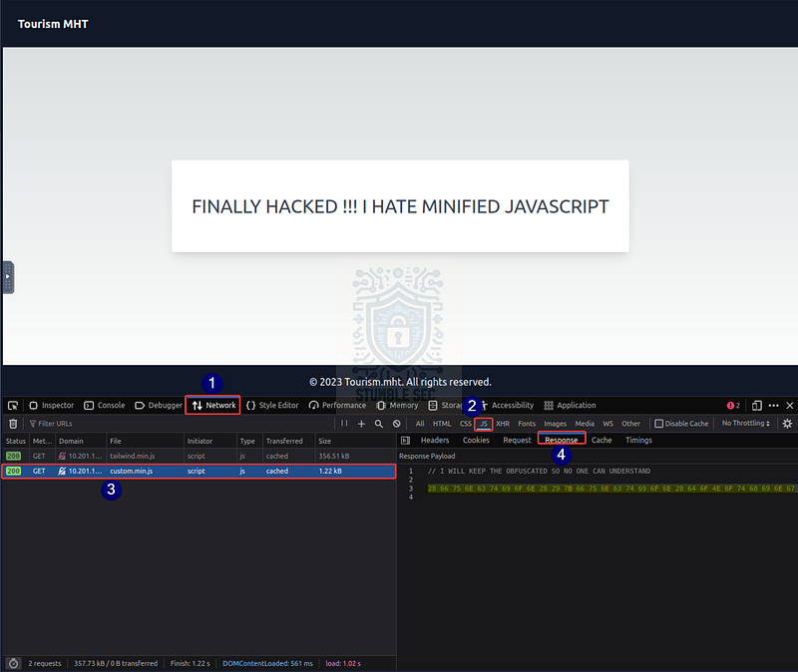Expand the side handle on page edge

click(8, 277)
